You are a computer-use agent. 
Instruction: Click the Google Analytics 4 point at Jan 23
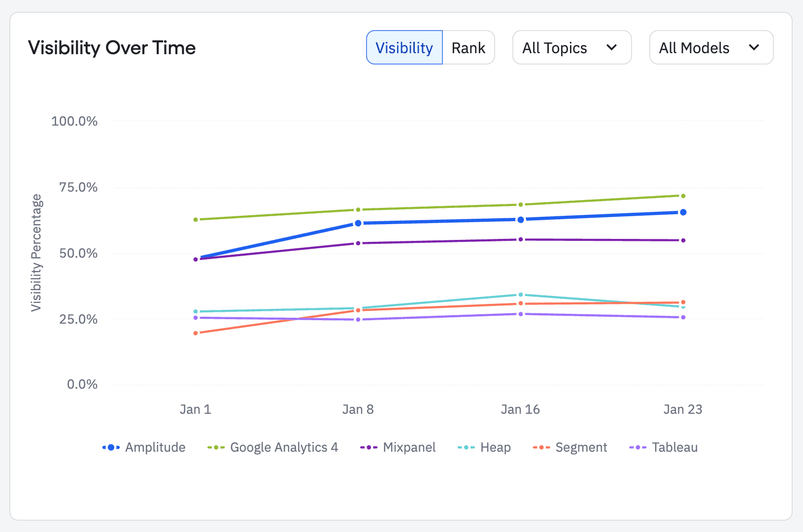(x=683, y=196)
